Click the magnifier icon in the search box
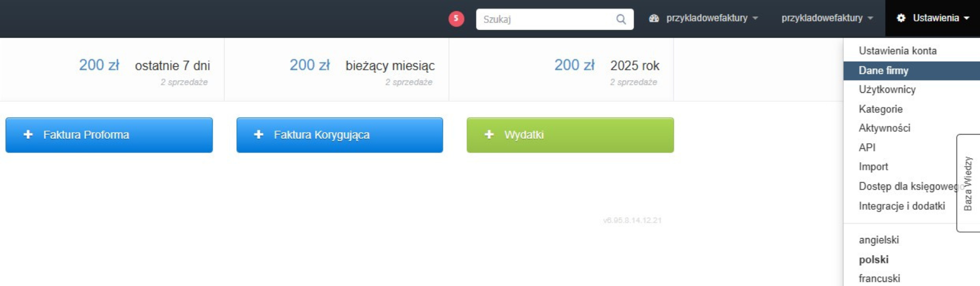This screenshot has height=286, width=980. 621,19
